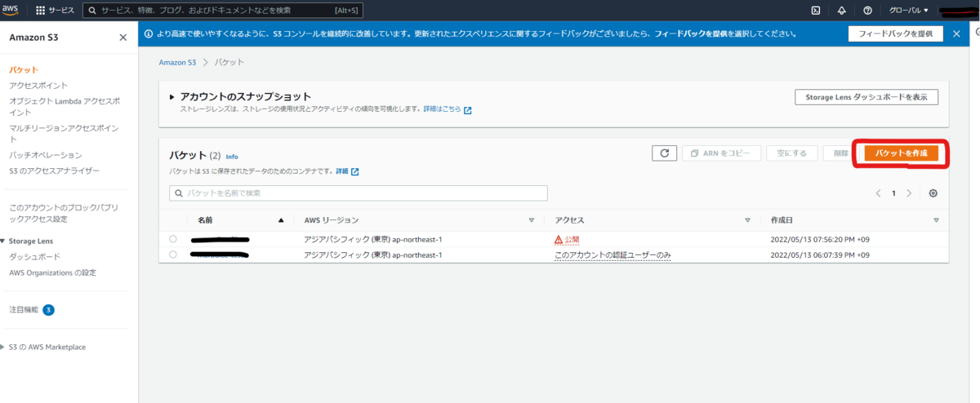The width and height of the screenshot is (980, 403).
Task: Click the 注目機能 count badge 3
Action: click(x=48, y=310)
